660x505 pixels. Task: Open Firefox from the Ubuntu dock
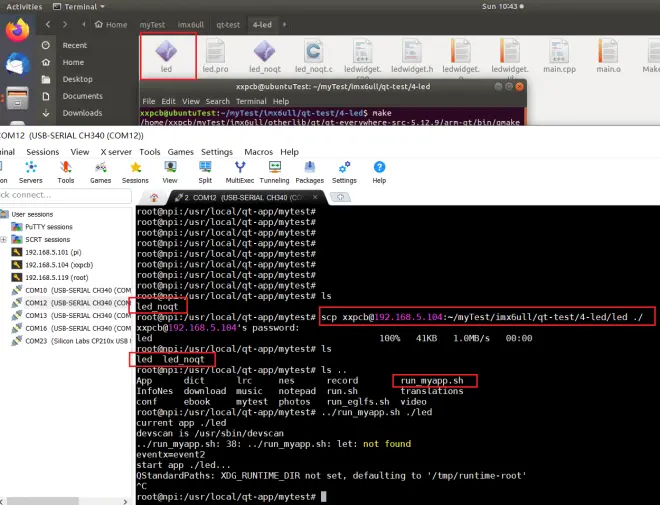(x=17, y=31)
